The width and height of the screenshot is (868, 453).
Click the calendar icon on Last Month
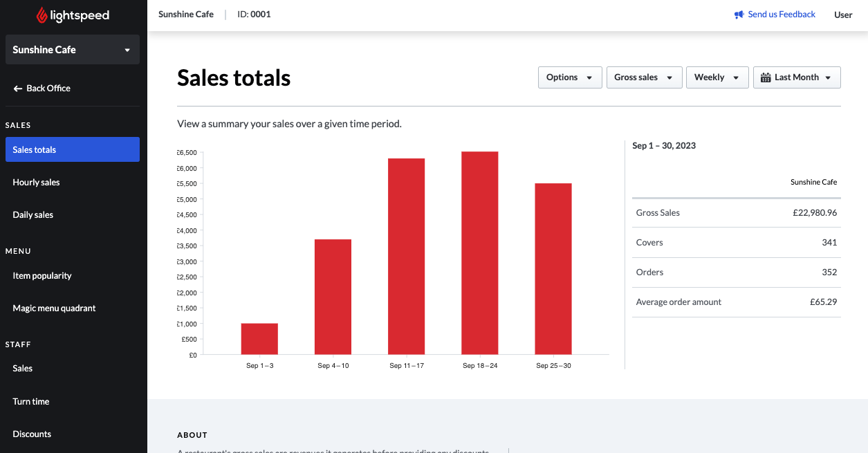766,77
